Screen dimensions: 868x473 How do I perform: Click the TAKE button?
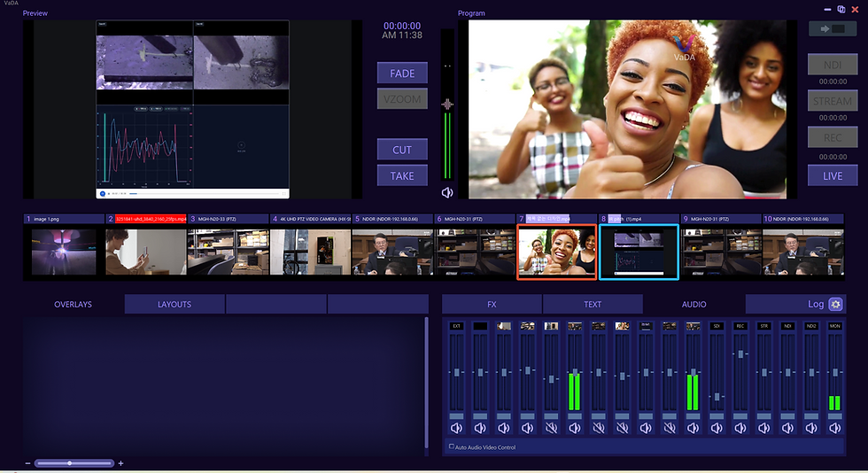click(x=402, y=175)
